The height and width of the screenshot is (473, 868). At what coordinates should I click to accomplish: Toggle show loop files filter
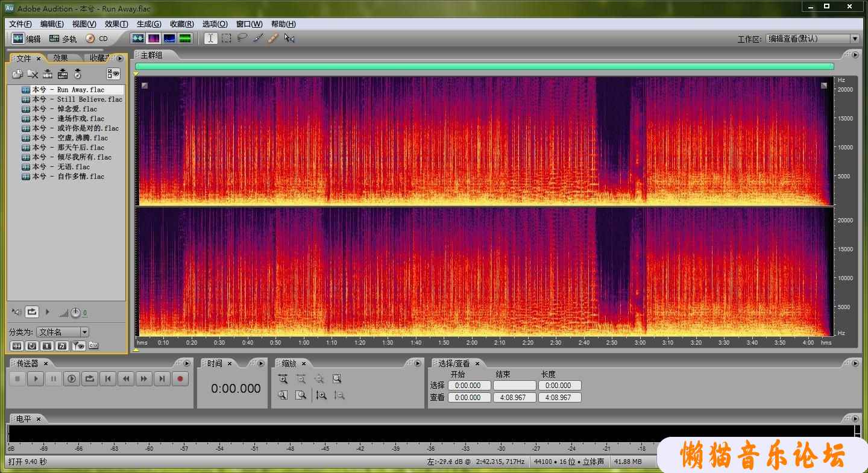pos(32,346)
